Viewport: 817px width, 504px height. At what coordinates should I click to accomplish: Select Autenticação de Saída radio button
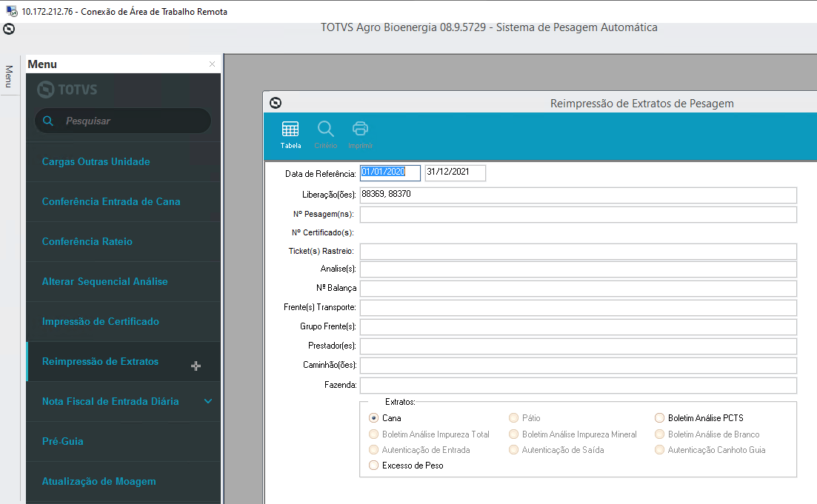(x=514, y=450)
